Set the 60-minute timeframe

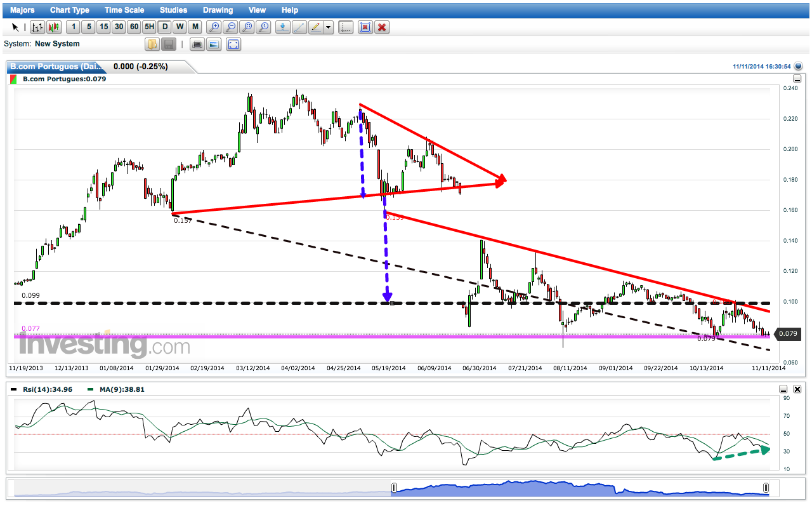click(x=134, y=27)
